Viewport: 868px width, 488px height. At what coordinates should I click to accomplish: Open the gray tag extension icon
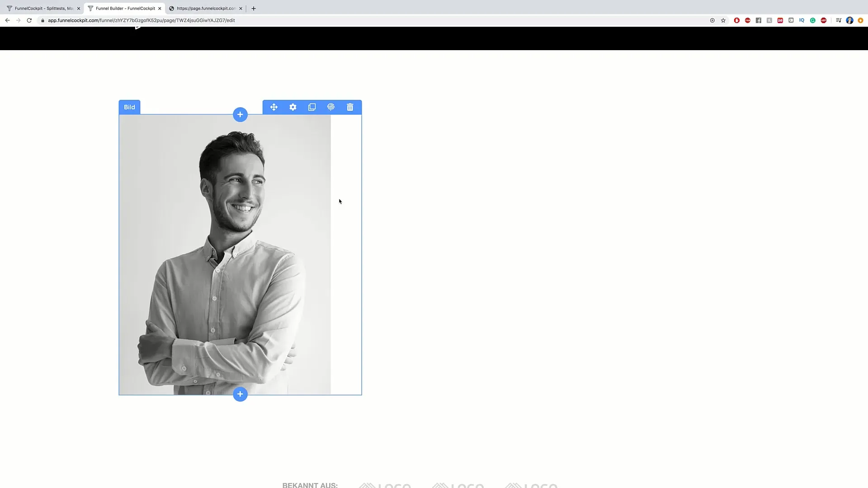click(791, 20)
